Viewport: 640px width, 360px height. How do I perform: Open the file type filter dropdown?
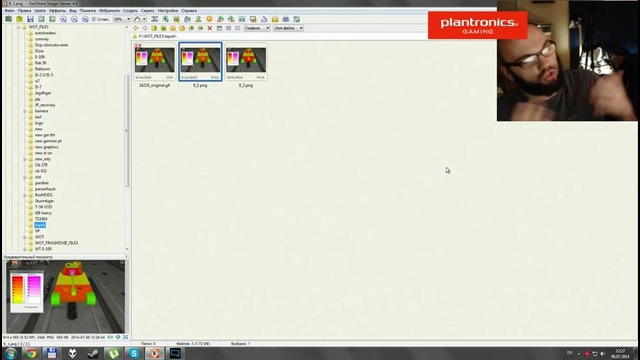click(x=257, y=28)
